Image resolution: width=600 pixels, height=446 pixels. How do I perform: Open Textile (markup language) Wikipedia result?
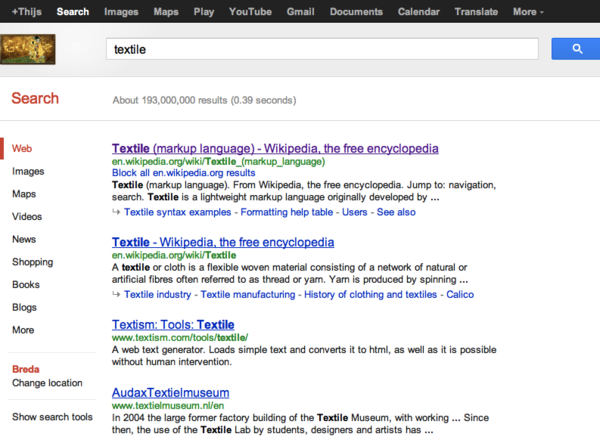[x=275, y=148]
